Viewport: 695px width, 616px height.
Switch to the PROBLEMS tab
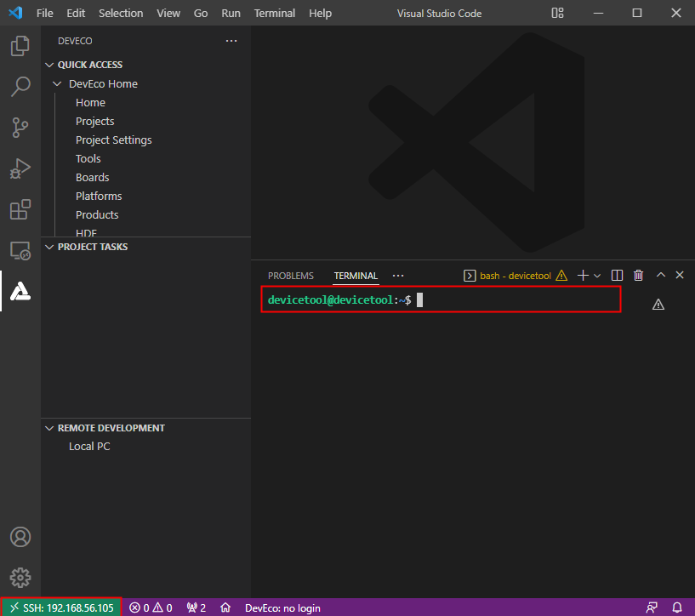tap(291, 276)
